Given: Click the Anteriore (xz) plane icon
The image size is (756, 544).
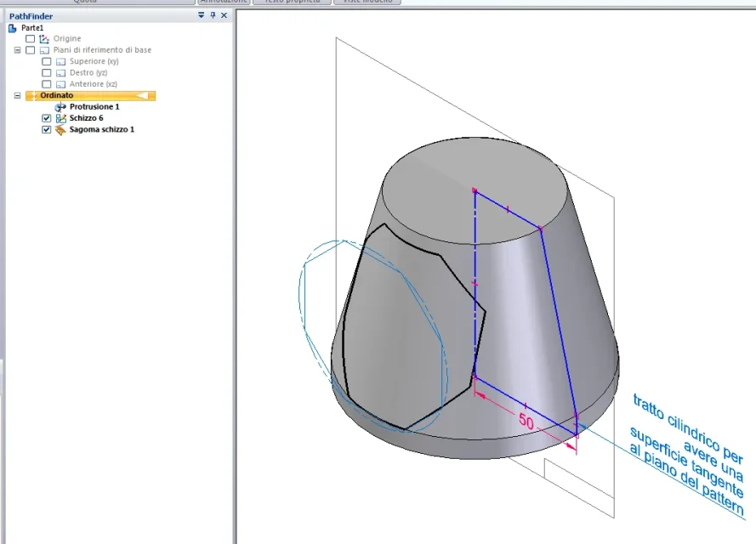Looking at the screenshot, I should click(x=60, y=84).
